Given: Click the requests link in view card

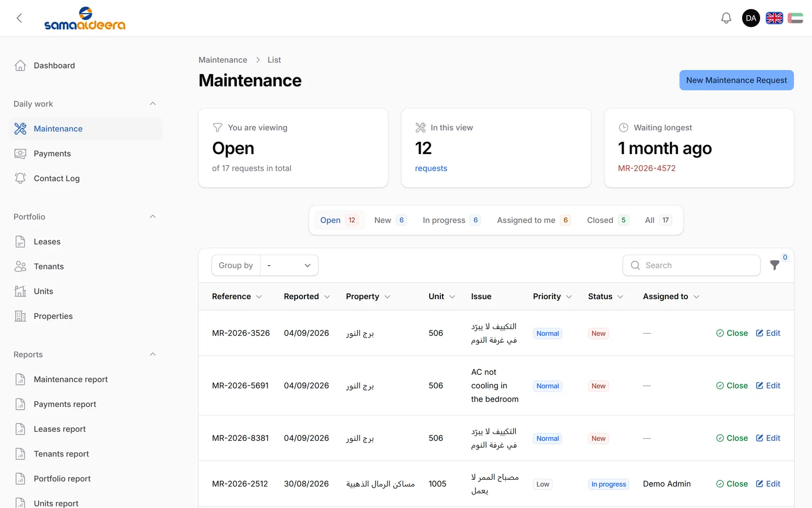Looking at the screenshot, I should tap(431, 168).
